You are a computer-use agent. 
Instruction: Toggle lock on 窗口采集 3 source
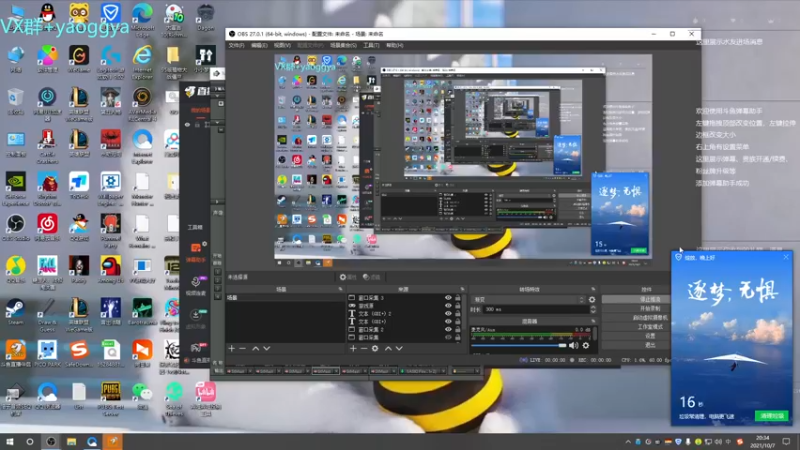(458, 297)
